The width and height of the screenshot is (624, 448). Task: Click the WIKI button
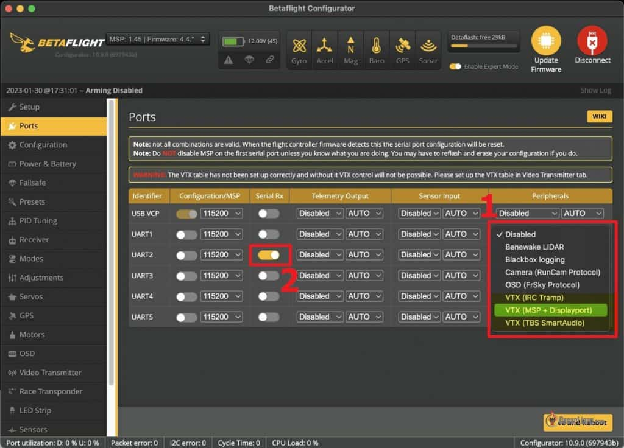pyautogui.click(x=599, y=117)
